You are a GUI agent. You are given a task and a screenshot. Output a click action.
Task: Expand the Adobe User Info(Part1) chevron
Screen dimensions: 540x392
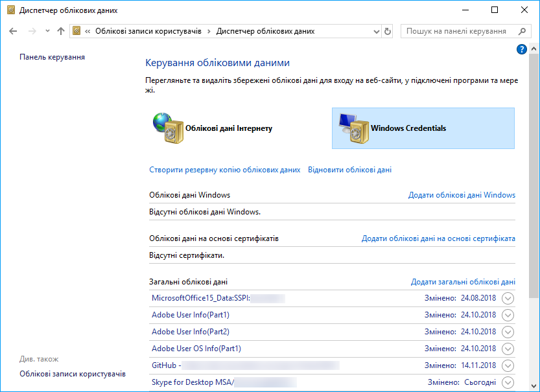508,315
